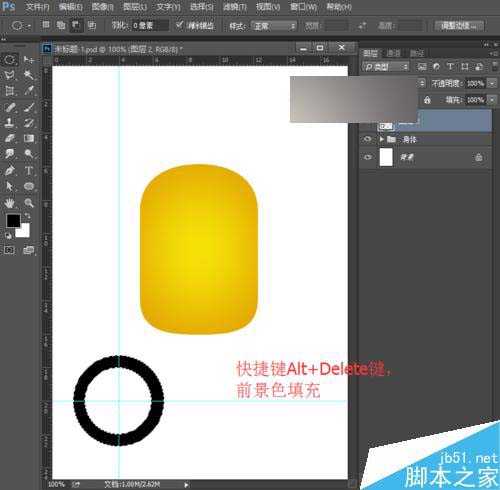Select the Elliptical Marquee tool
The width and height of the screenshot is (500, 490).
tap(10, 60)
